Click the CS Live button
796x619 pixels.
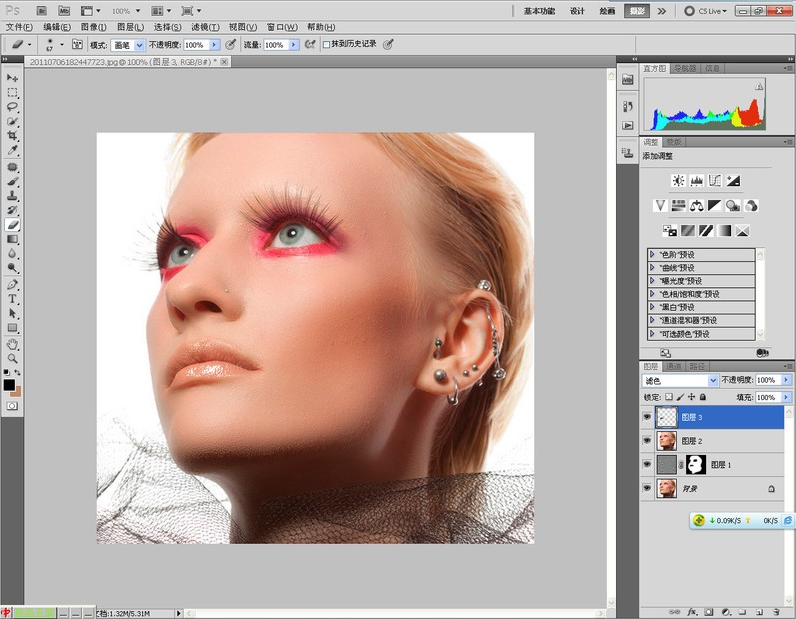coord(707,11)
